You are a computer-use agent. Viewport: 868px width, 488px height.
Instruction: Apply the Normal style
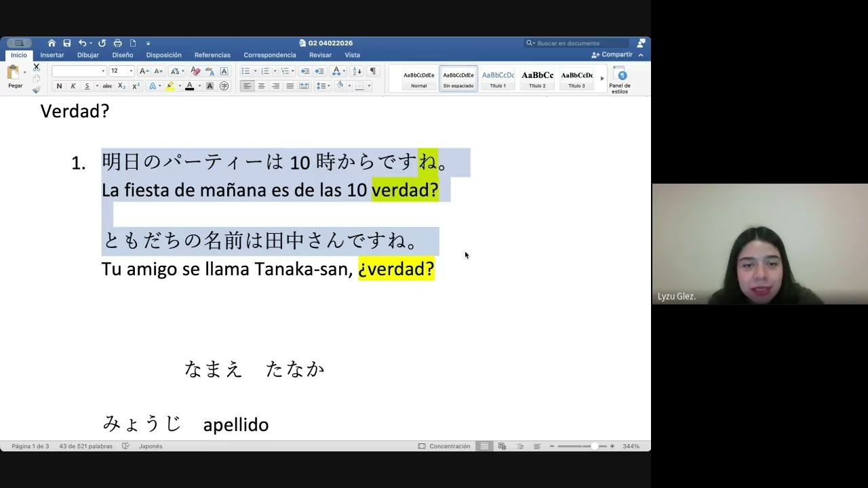point(419,79)
